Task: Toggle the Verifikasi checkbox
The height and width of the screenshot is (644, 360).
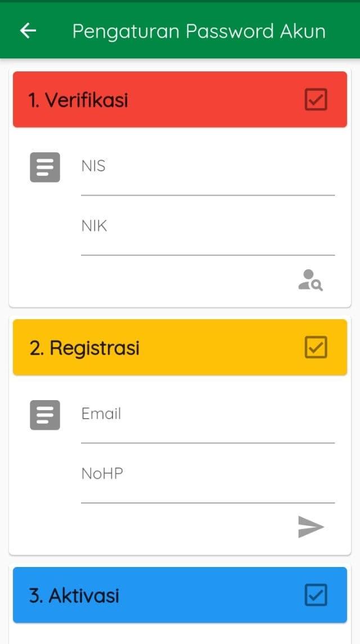Action: [316, 99]
